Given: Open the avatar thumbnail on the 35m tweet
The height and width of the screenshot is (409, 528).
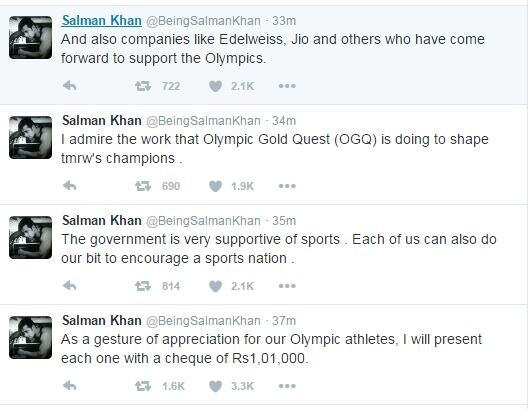Looking at the screenshot, I should [x=31, y=237].
